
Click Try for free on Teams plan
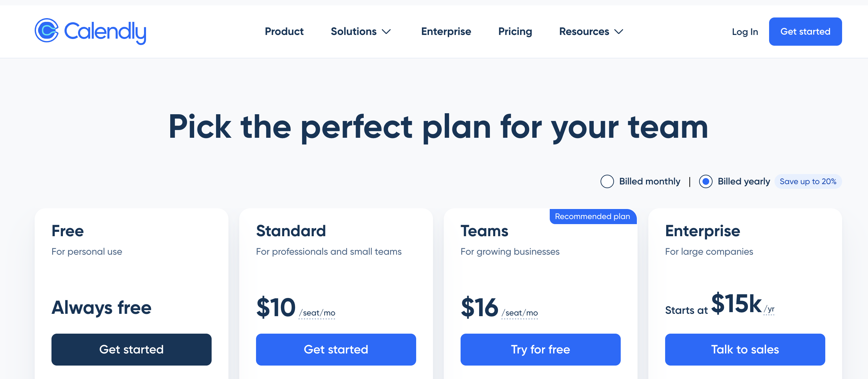click(x=540, y=349)
